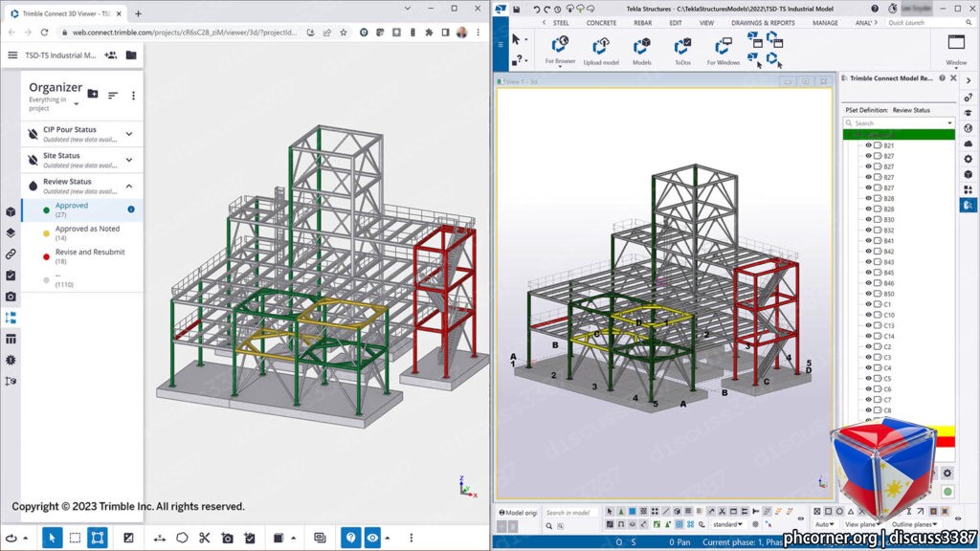The height and width of the screenshot is (551, 980).
Task: Click the help question mark button in web toolbar
Action: pyautogui.click(x=350, y=538)
